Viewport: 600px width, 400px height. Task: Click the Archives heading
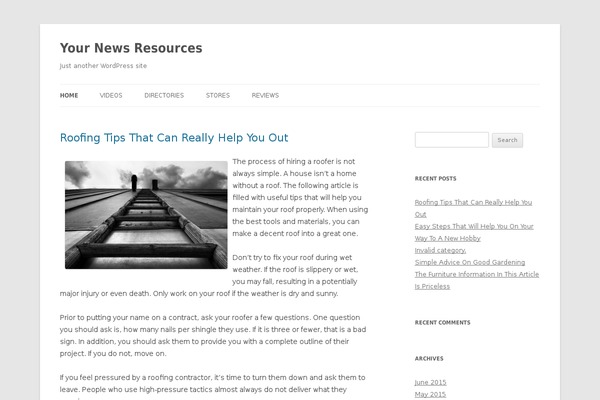(x=429, y=358)
